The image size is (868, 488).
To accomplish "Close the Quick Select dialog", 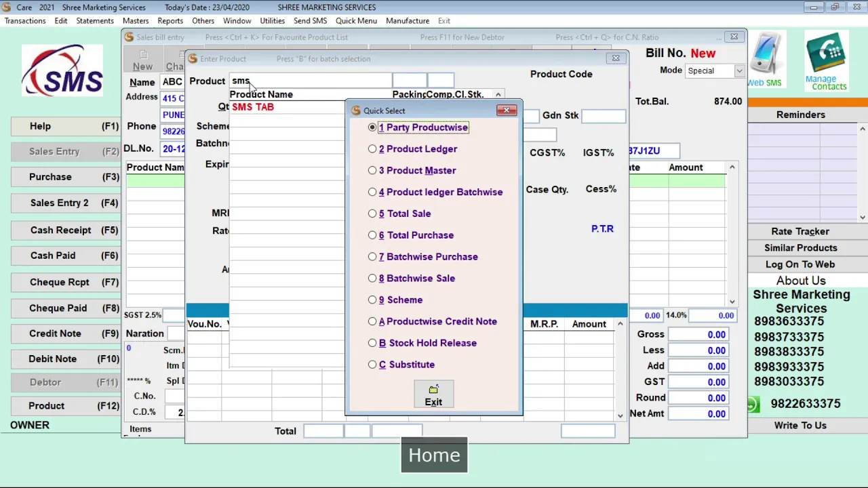I will [x=506, y=110].
